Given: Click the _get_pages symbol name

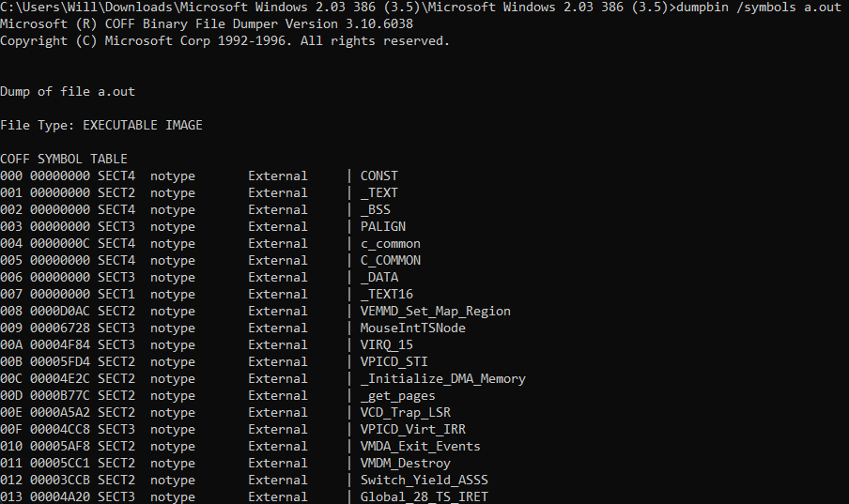Looking at the screenshot, I should point(397,395).
